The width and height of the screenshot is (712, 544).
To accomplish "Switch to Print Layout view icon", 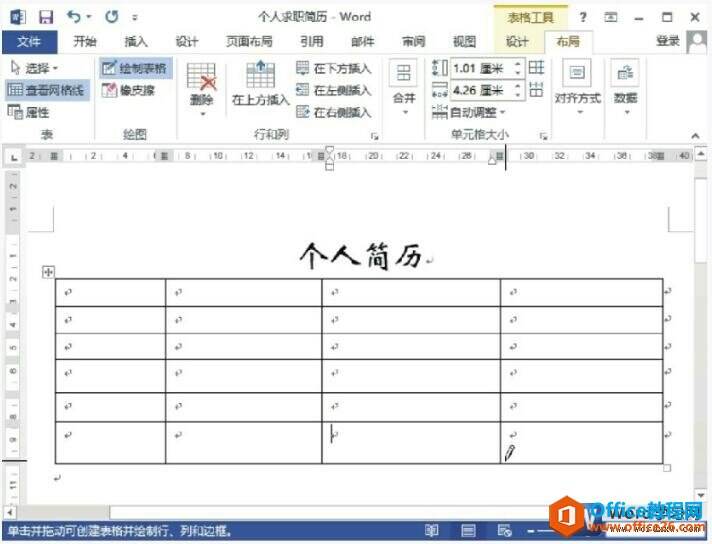I will (468, 531).
